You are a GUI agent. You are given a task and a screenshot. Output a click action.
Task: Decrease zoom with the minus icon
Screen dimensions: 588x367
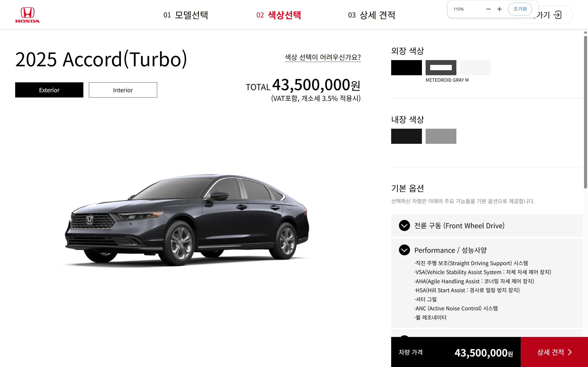(488, 9)
